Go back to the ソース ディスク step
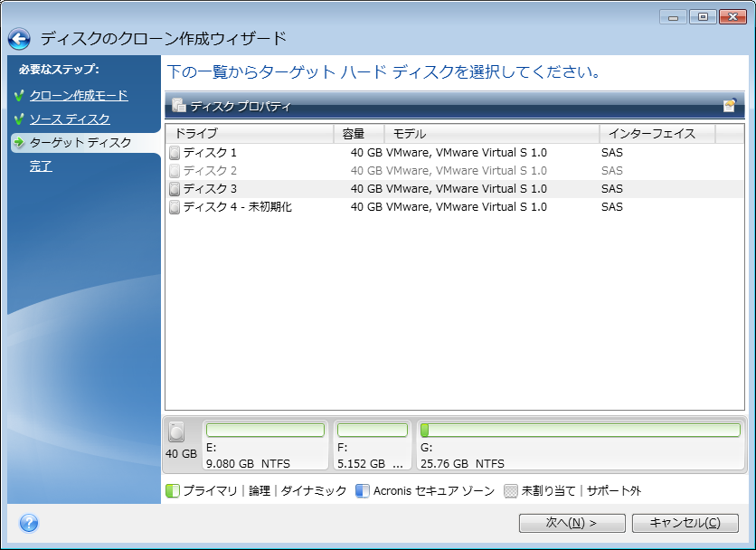Viewport: 756px width, 550px height. pos(70,119)
